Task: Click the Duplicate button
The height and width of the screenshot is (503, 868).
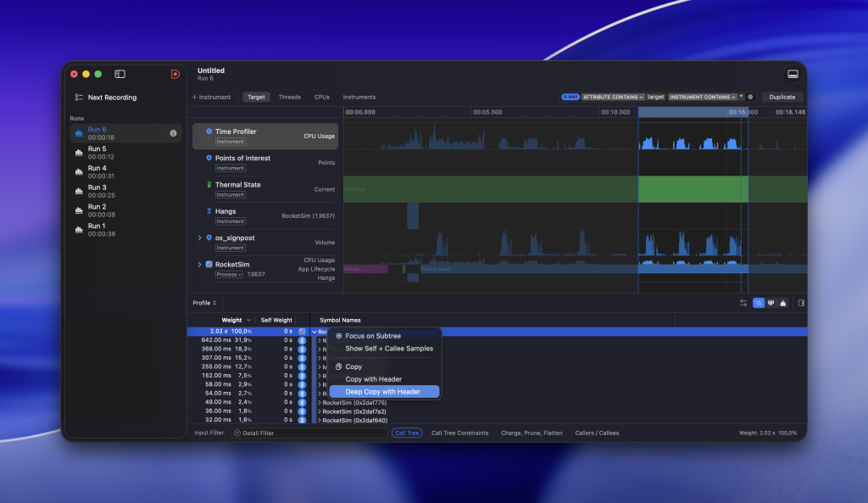Action: click(782, 97)
